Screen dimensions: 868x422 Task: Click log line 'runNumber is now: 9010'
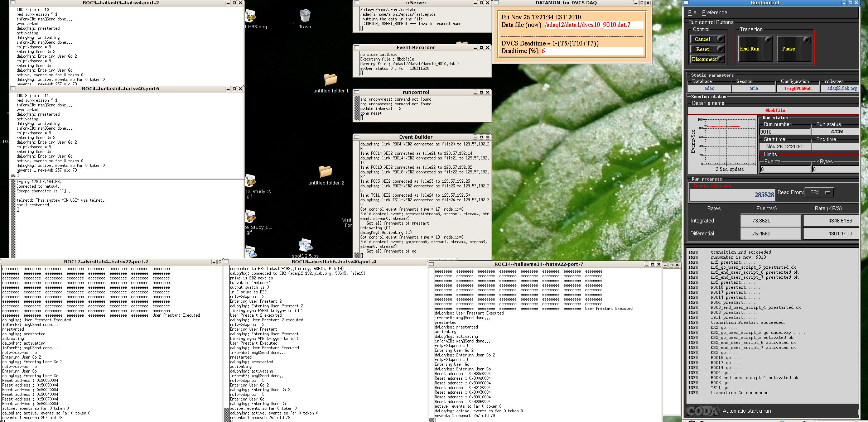(x=738, y=257)
